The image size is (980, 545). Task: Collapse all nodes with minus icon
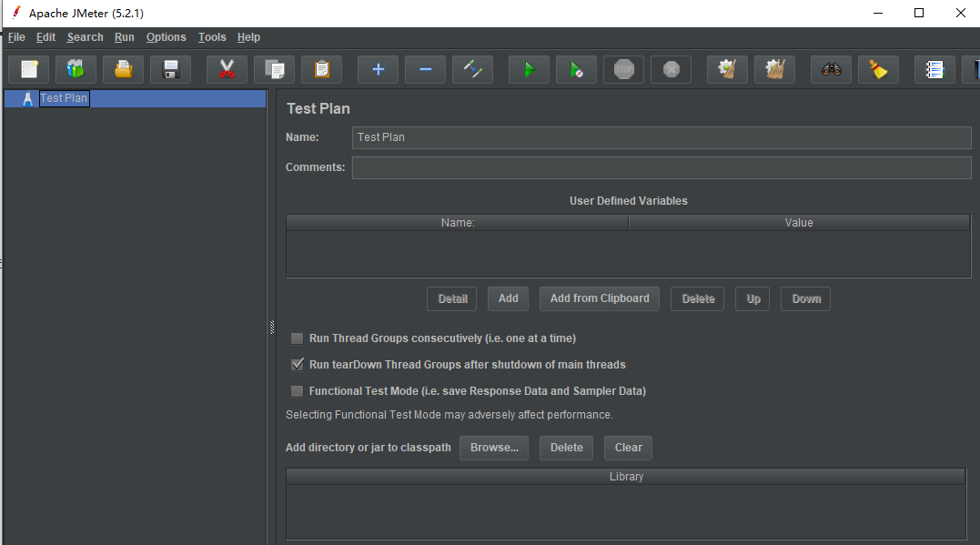click(426, 69)
